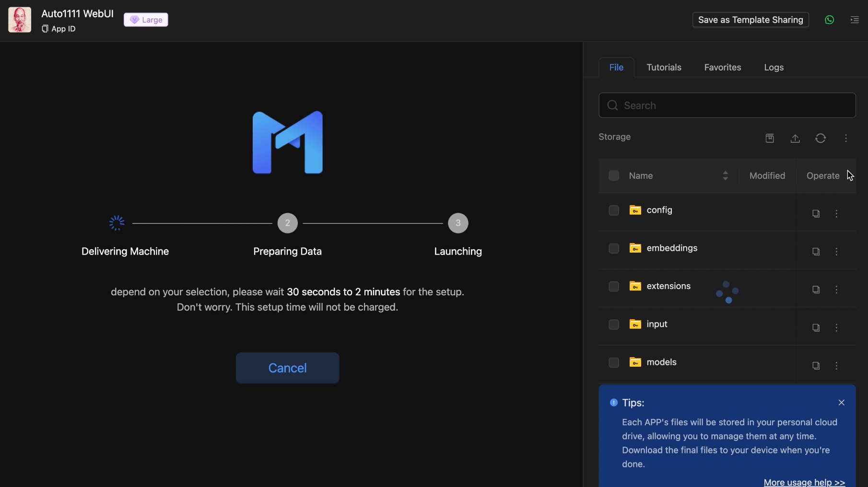Click step 3 Launching circle
The image size is (868, 487).
(x=458, y=223)
